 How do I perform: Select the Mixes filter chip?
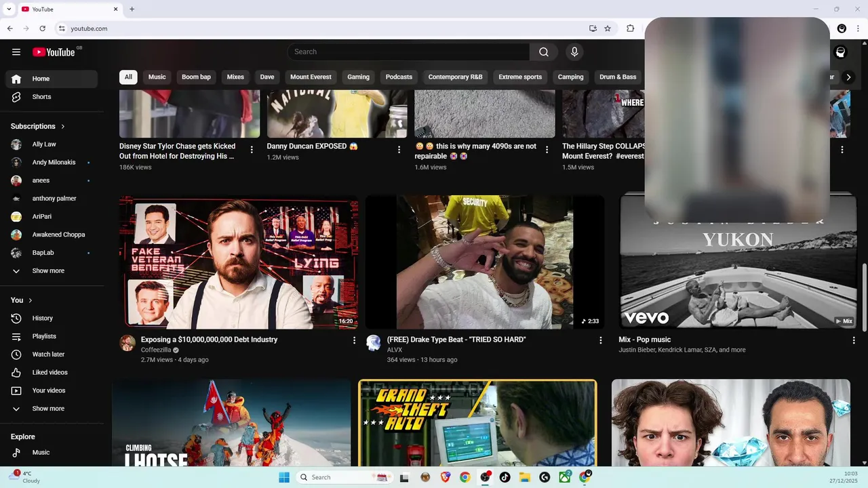click(235, 77)
